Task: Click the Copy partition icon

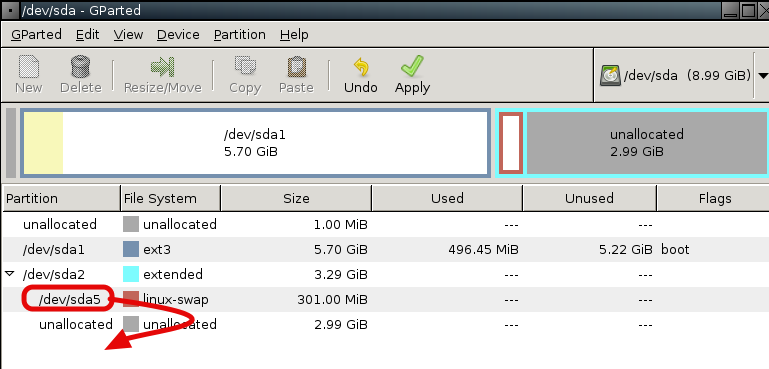Action: click(245, 67)
